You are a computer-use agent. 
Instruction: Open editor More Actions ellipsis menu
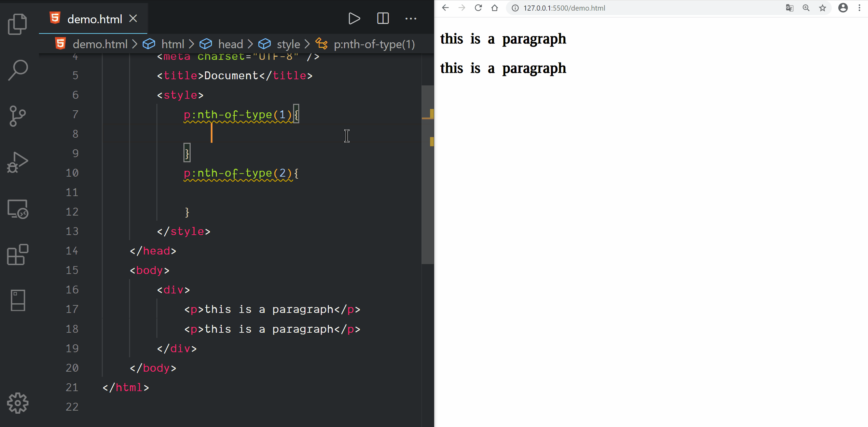[411, 18]
